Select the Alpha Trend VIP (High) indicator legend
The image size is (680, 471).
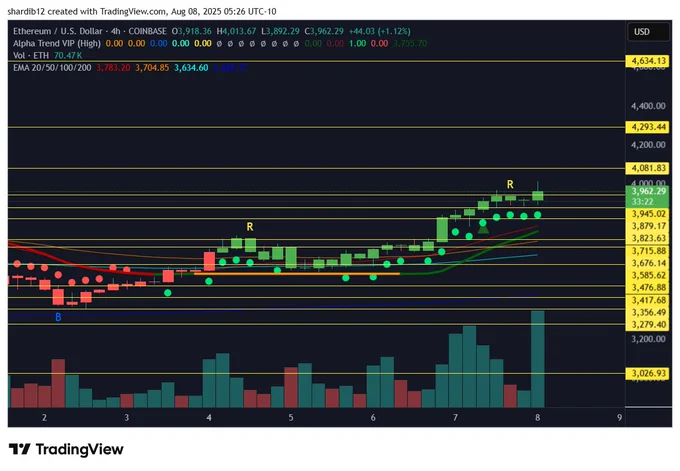(x=57, y=43)
